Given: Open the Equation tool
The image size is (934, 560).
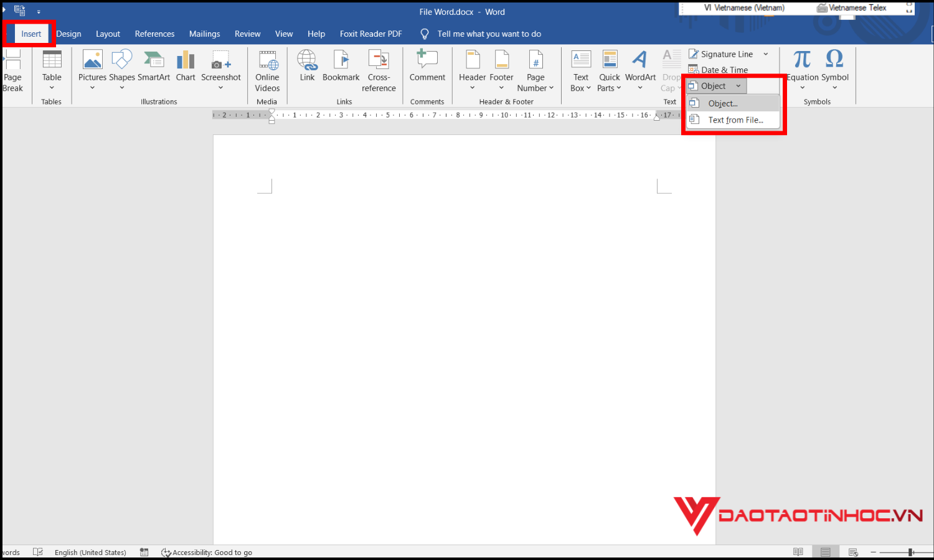Looking at the screenshot, I should coord(802,67).
